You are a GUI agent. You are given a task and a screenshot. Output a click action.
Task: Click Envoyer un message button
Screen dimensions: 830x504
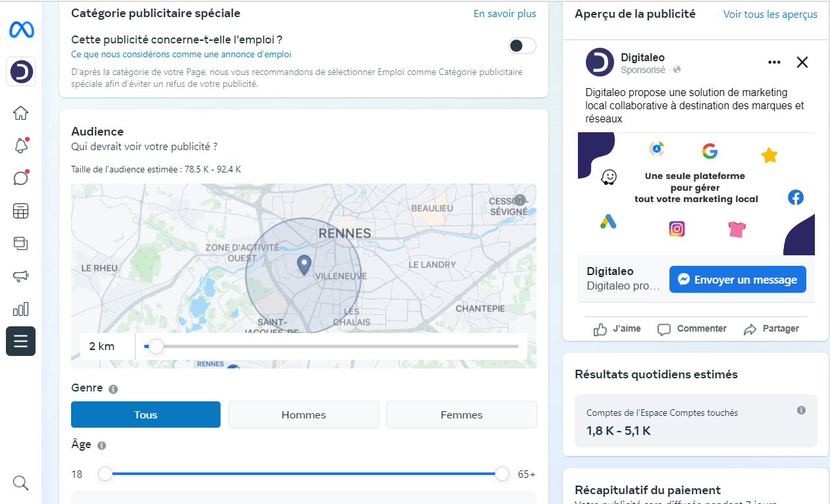(737, 280)
